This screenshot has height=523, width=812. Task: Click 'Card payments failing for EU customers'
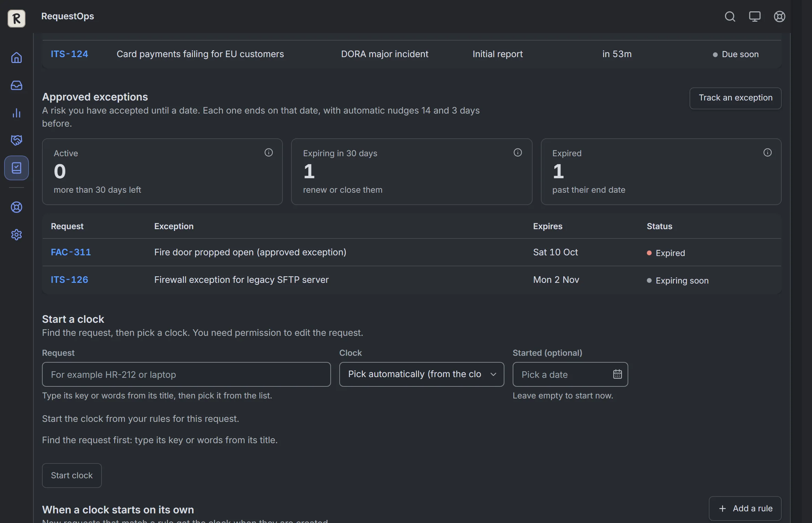coord(200,54)
